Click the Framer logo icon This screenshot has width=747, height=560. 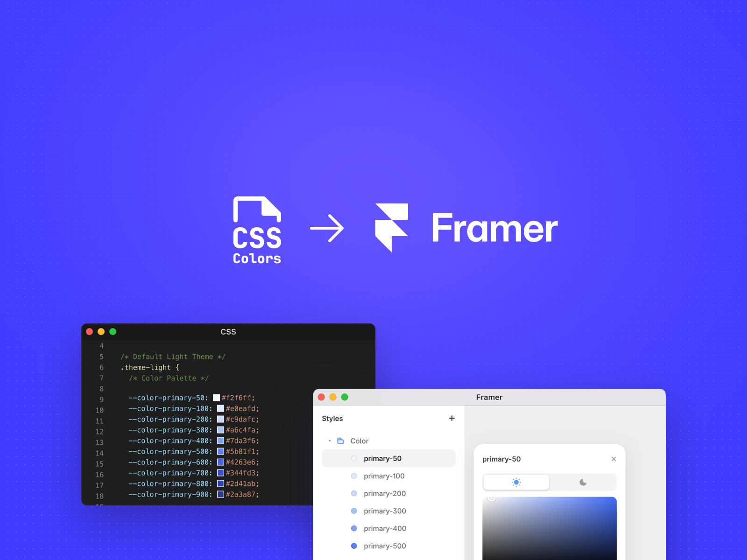click(393, 228)
